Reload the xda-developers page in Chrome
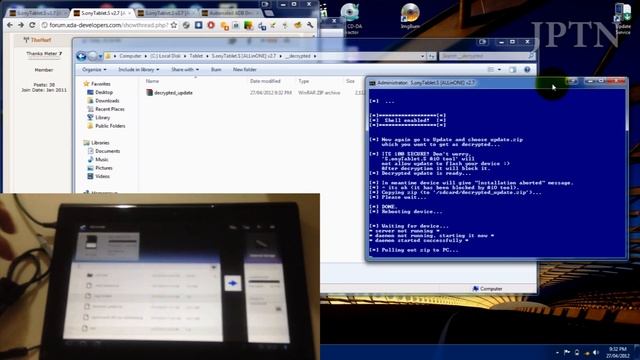 32,25
